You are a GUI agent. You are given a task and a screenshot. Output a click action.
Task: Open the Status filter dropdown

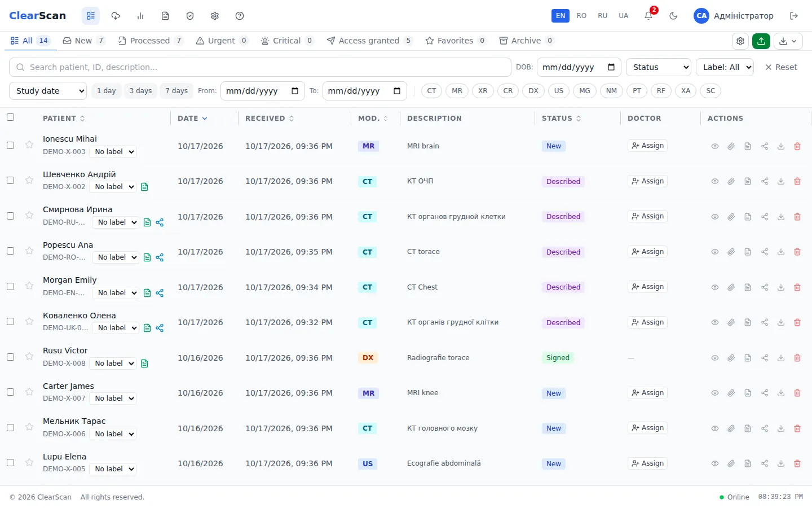[659, 67]
